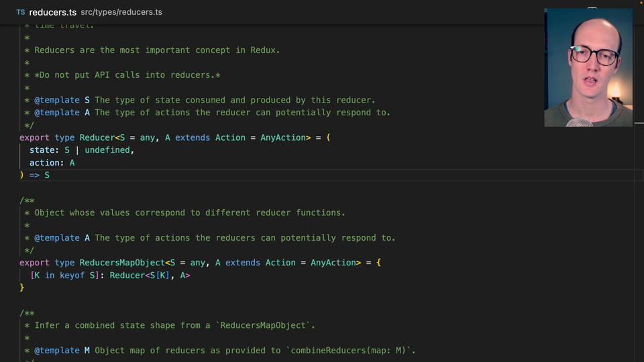Click the 'Reducer<S[K], A>' type reference
Screen dimensions: 644x362
tap(150, 276)
